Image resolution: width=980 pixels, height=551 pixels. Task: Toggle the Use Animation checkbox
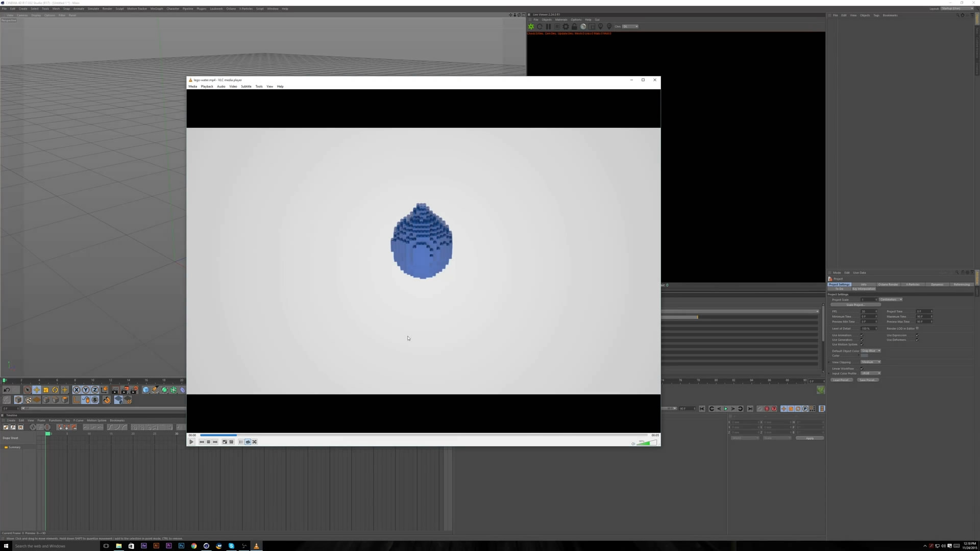[x=862, y=335]
